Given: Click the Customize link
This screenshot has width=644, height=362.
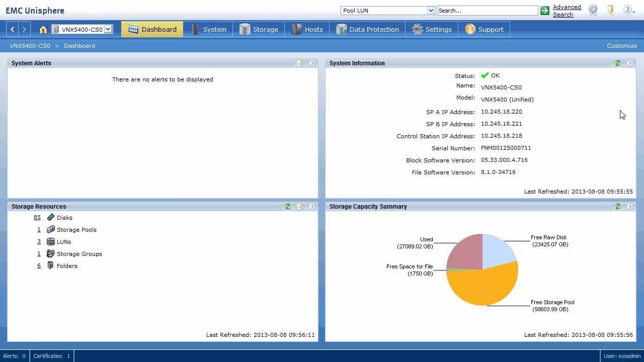Looking at the screenshot, I should [622, 46].
